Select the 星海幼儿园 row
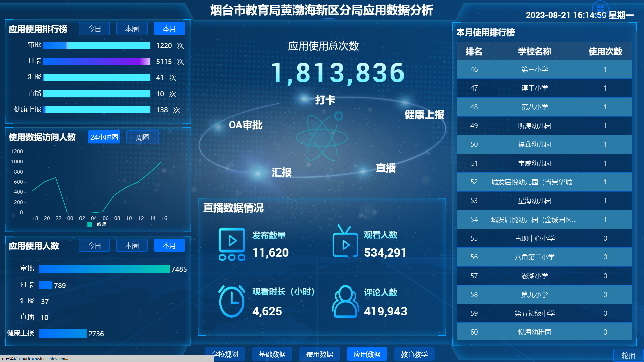The image size is (644, 362). click(x=544, y=201)
